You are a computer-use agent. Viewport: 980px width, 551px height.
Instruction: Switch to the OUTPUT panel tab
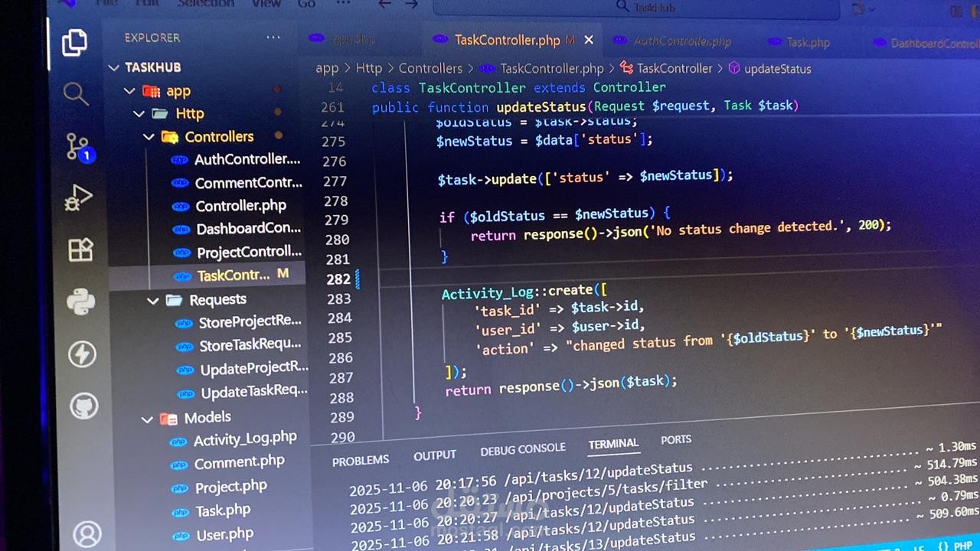click(435, 455)
